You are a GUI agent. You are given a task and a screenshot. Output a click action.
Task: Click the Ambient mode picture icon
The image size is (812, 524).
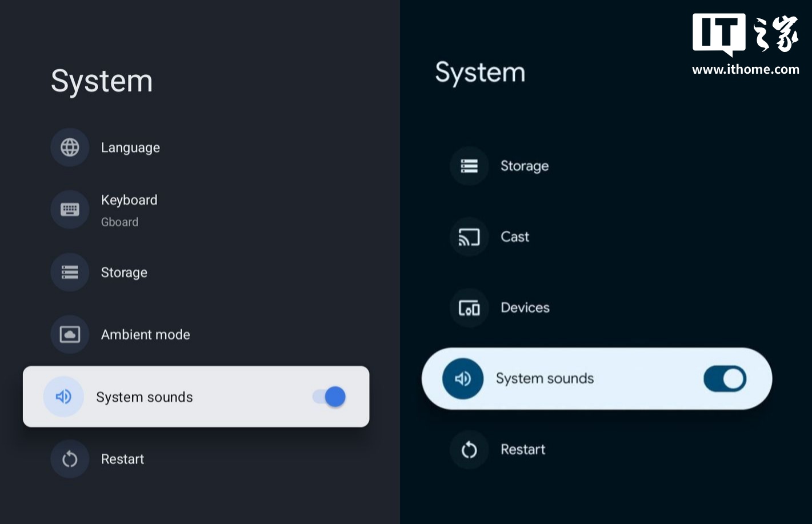[70, 334]
